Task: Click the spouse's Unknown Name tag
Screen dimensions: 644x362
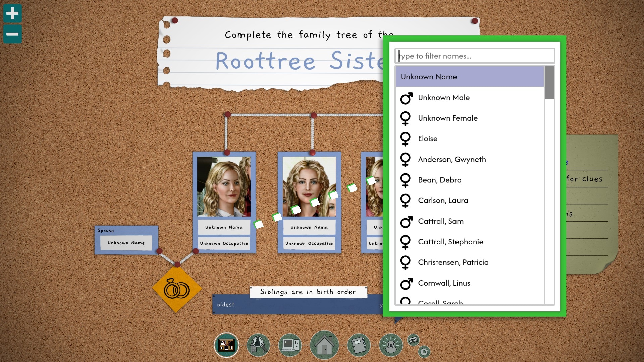Action: tap(126, 243)
